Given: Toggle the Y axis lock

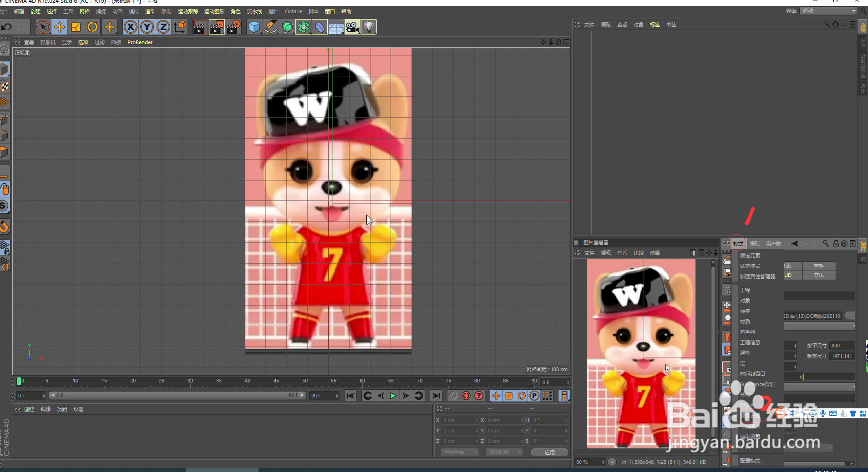Looking at the screenshot, I should 147,27.
